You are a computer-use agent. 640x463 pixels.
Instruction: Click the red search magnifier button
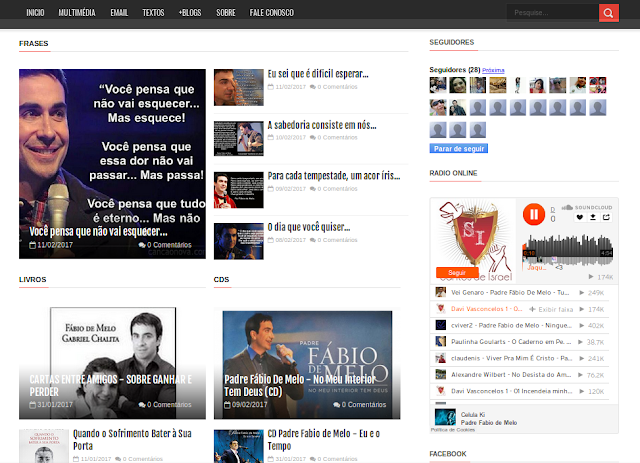pos(609,13)
